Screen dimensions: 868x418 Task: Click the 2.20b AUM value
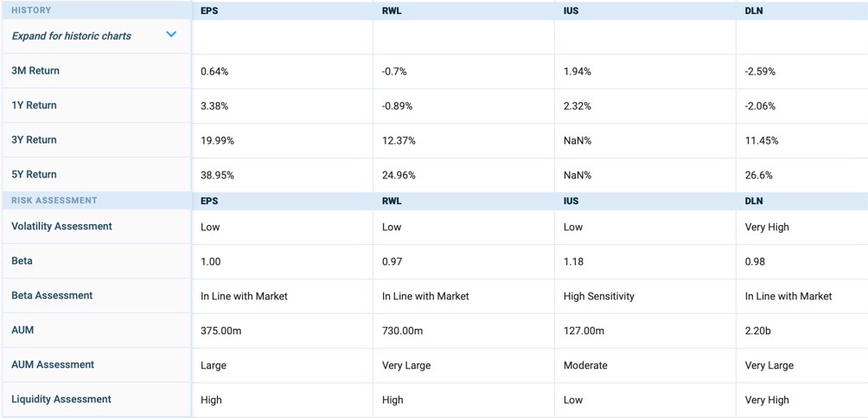[760, 331]
